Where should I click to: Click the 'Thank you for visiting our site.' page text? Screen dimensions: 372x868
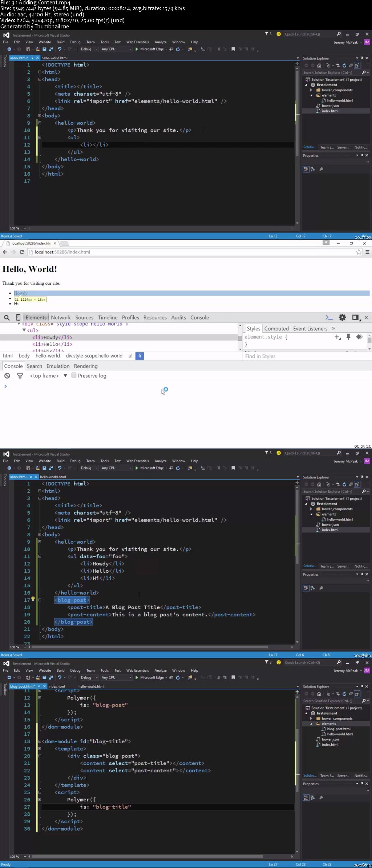coord(31,283)
